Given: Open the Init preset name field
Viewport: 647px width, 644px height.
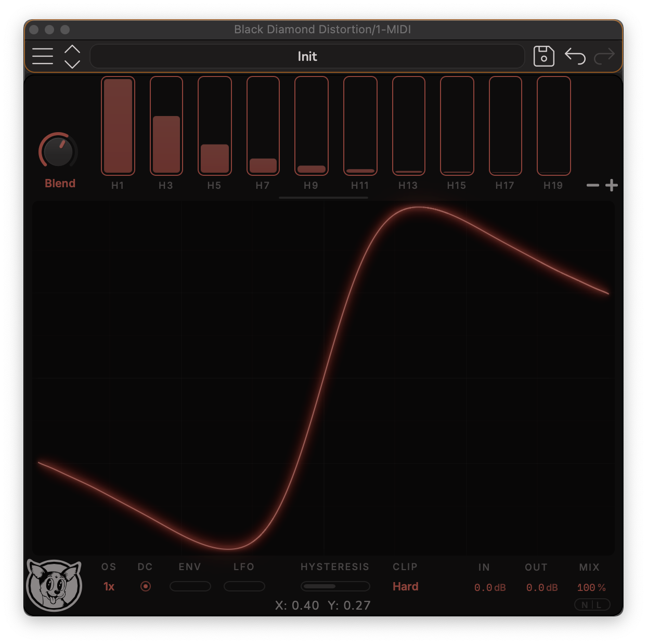Looking at the screenshot, I should [307, 56].
